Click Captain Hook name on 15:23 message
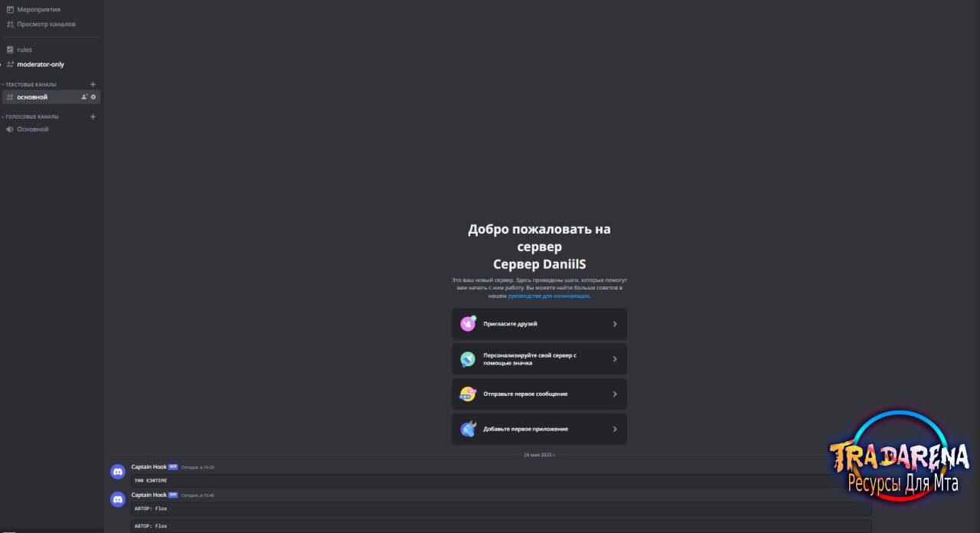This screenshot has height=533, width=980. 149,466
